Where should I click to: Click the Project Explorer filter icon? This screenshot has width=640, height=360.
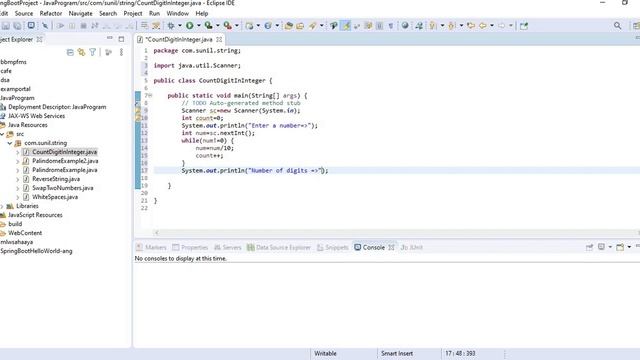(x=93, y=52)
